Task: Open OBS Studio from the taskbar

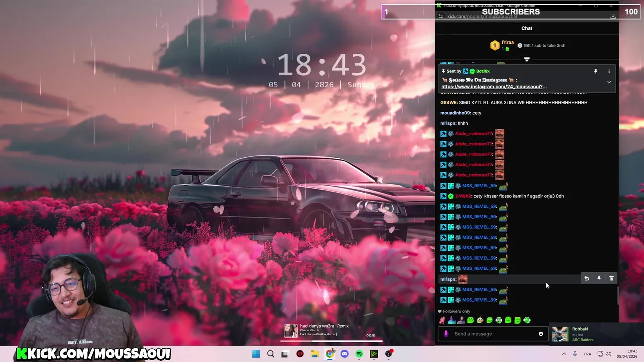Action: pos(389,354)
